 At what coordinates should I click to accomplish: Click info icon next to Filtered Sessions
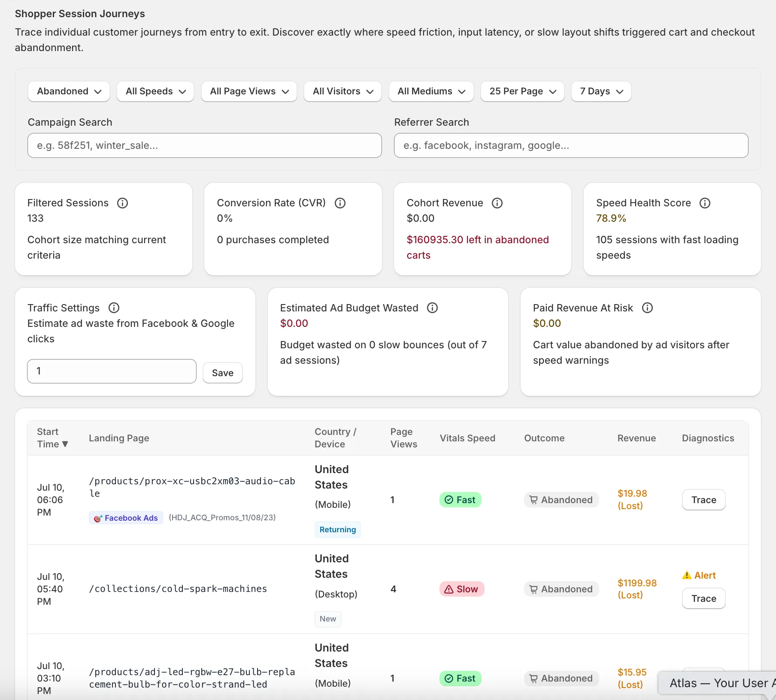(x=123, y=203)
